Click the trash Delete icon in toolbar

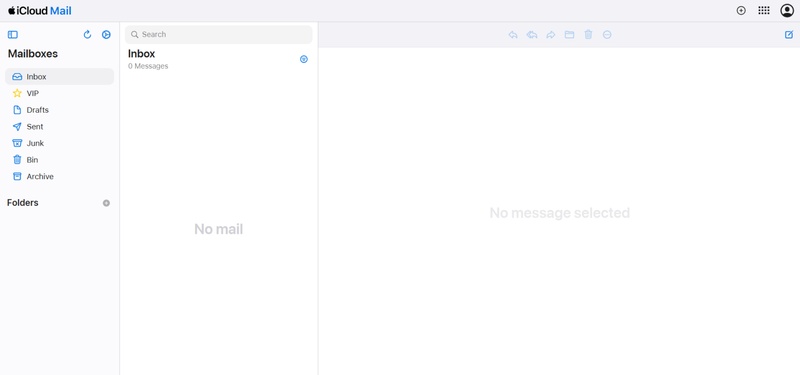coord(588,35)
